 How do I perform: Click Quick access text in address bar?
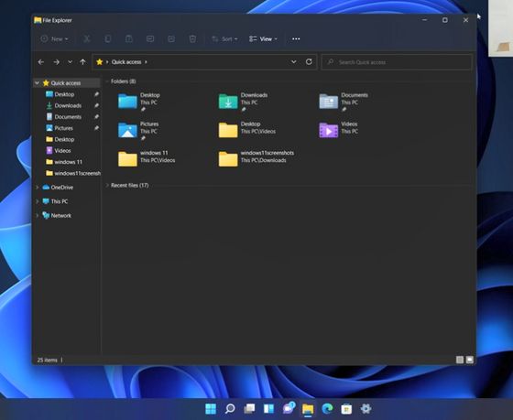click(126, 62)
